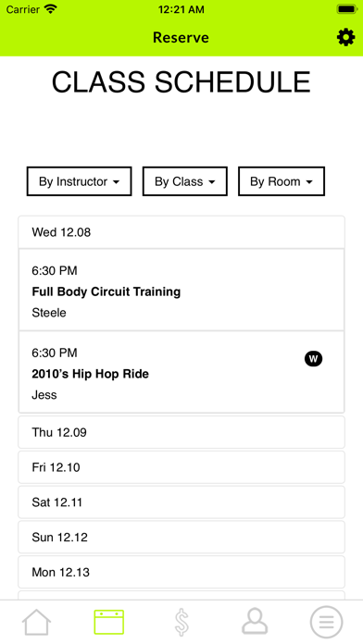This screenshot has height=644, width=363.
Task: Expand the By Instructor dropdown
Action: click(x=80, y=181)
